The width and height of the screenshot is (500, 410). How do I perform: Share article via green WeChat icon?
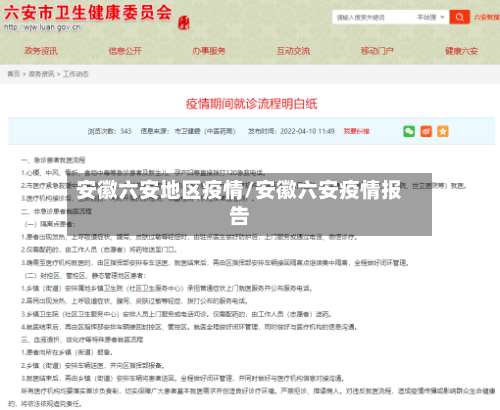pyautogui.click(x=409, y=131)
